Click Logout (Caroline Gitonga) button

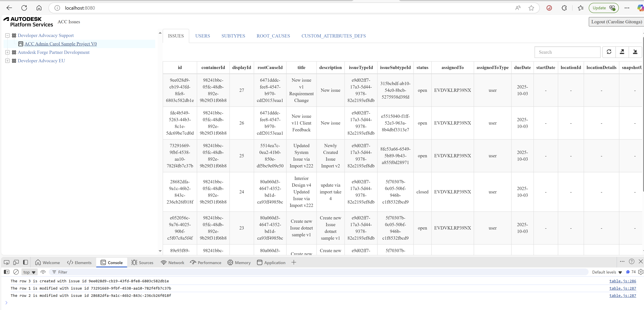[616, 22]
